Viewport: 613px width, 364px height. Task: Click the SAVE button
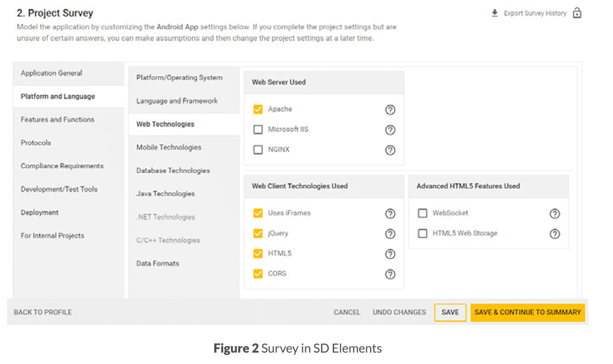(450, 312)
